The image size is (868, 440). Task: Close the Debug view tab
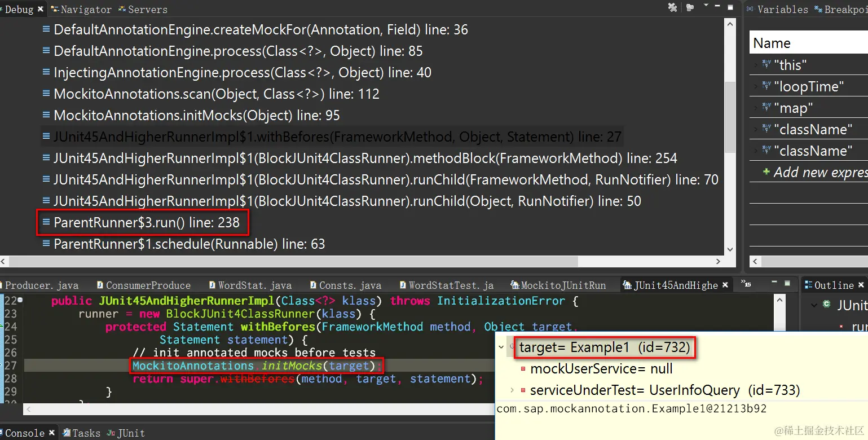point(41,10)
